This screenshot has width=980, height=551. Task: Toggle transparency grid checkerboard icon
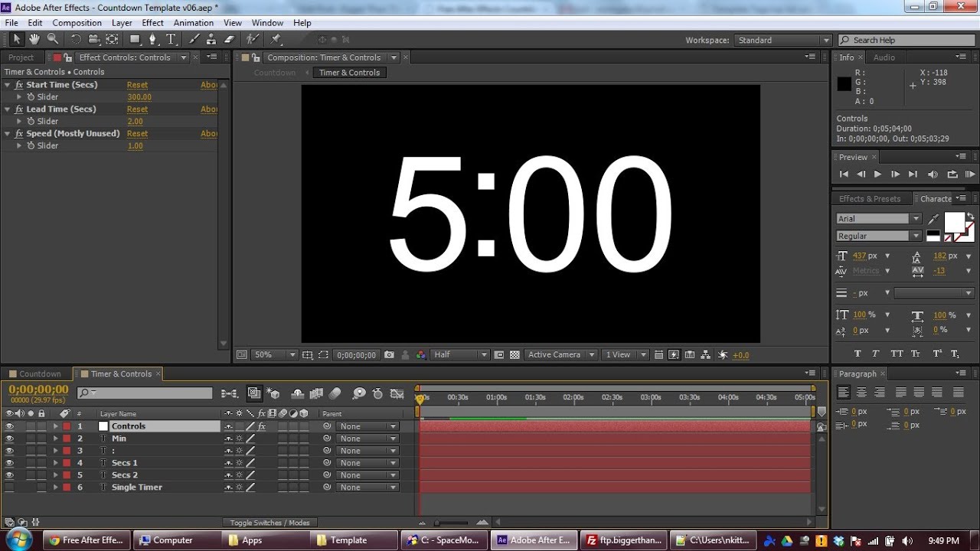pyautogui.click(x=514, y=355)
